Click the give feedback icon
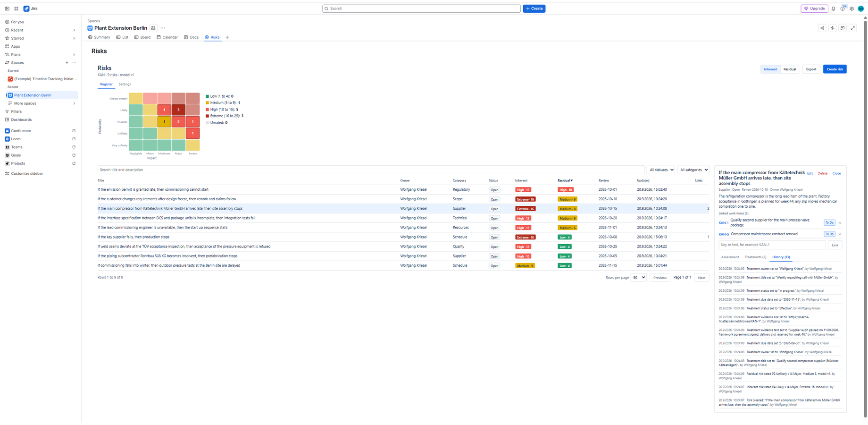868x425 pixels. tap(843, 28)
